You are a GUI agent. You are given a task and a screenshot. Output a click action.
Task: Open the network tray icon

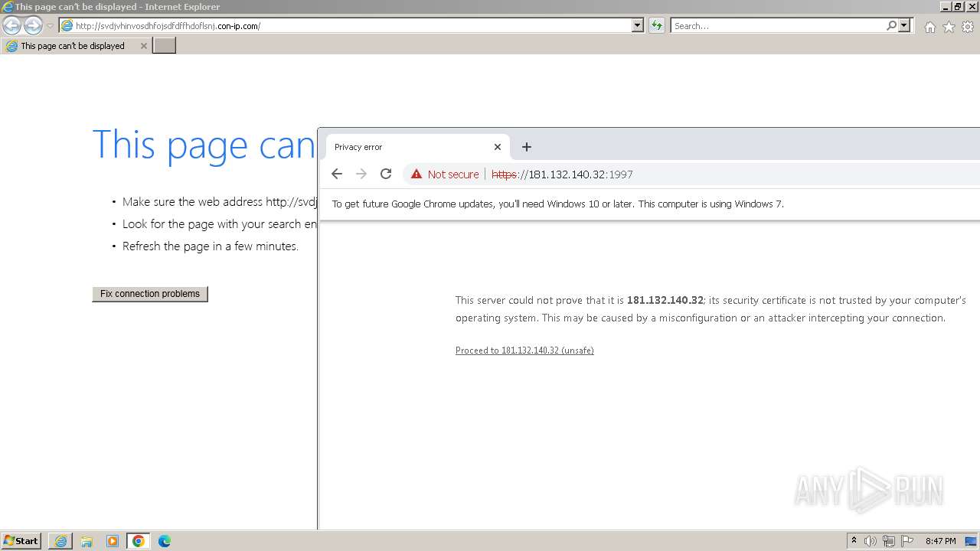[889, 541]
